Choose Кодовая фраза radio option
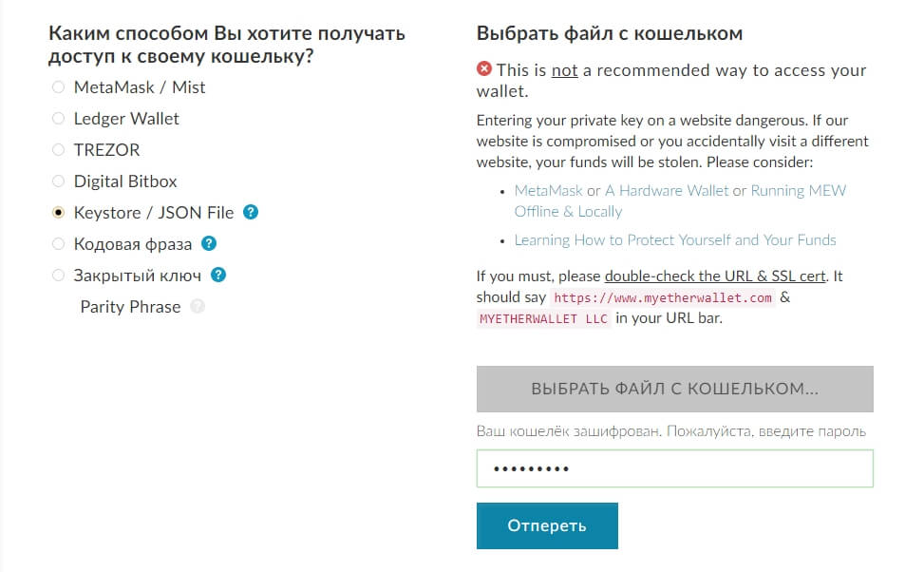924x572 pixels. coord(58,243)
